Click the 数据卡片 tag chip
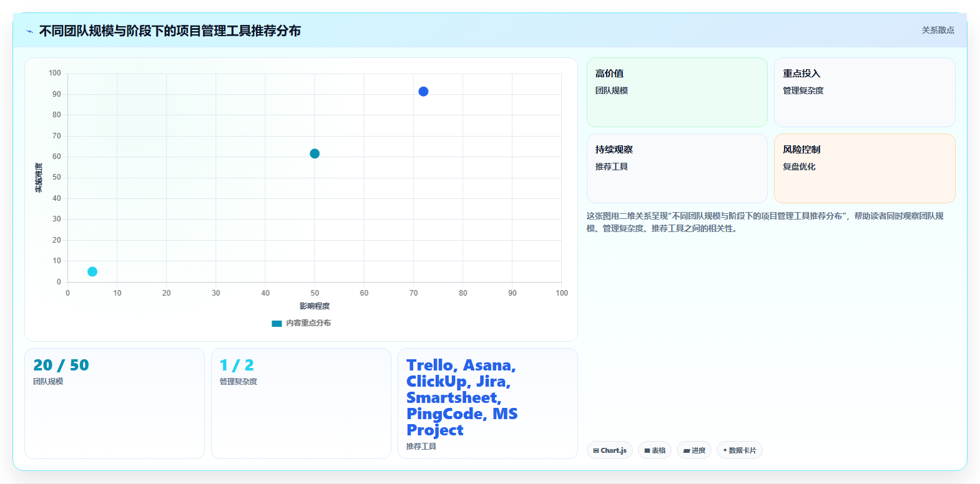The height and width of the screenshot is (484, 980). [x=740, y=450]
